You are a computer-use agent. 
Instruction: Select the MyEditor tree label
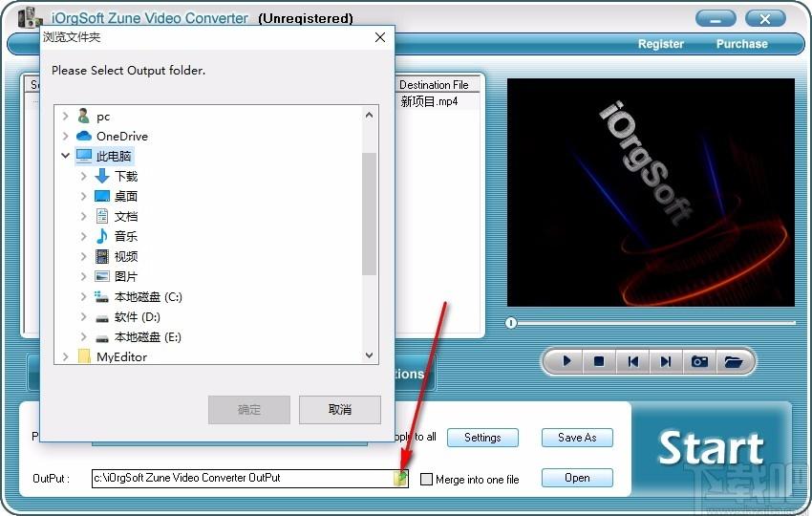tap(121, 357)
